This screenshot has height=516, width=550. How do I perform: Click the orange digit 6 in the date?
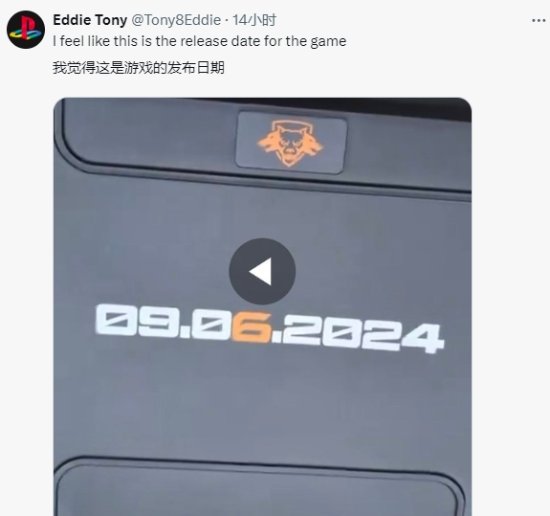pyautogui.click(x=251, y=328)
